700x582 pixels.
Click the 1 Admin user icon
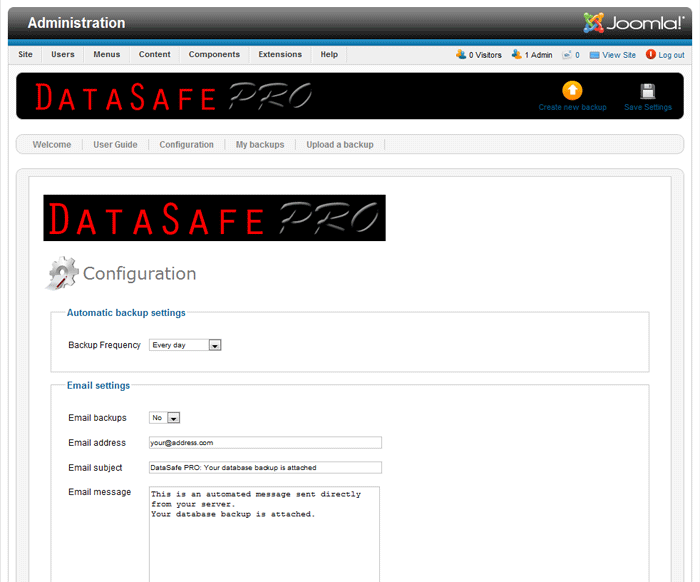(x=517, y=54)
